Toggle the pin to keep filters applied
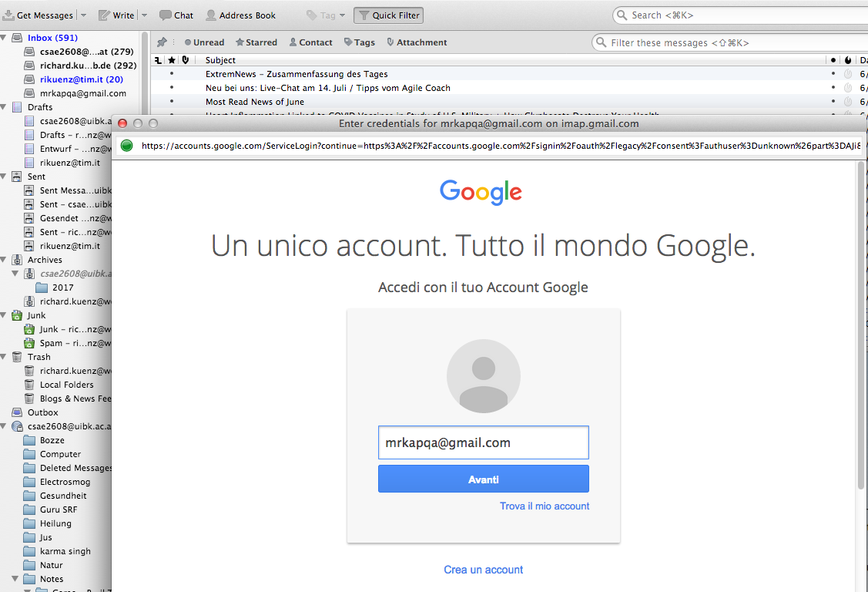The image size is (868, 592). pos(162,42)
